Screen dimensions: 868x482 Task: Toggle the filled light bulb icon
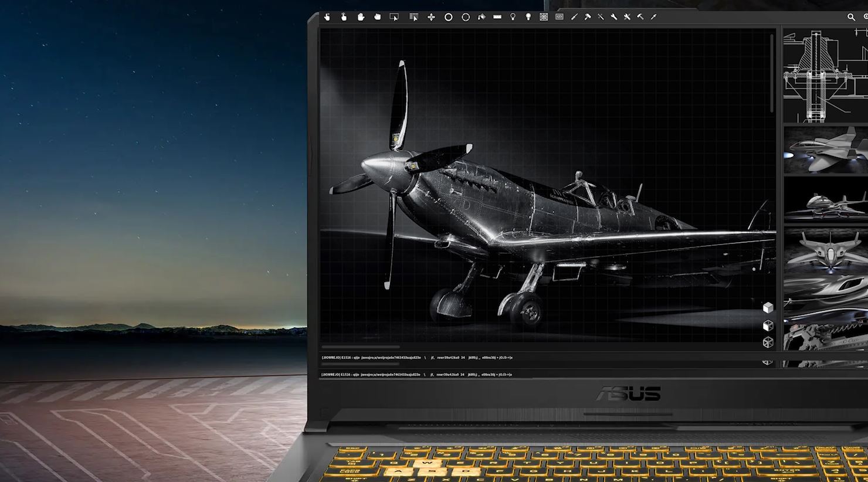[528, 17]
